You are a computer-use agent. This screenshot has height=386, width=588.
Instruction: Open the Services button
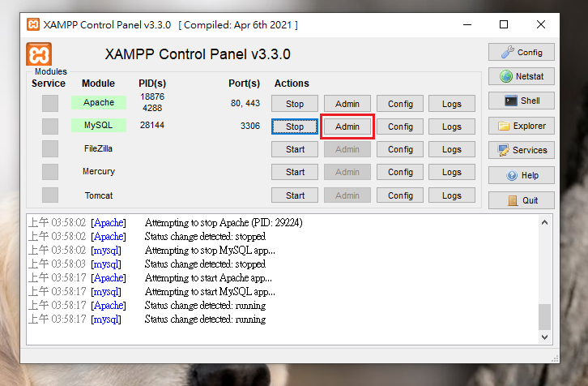point(522,150)
